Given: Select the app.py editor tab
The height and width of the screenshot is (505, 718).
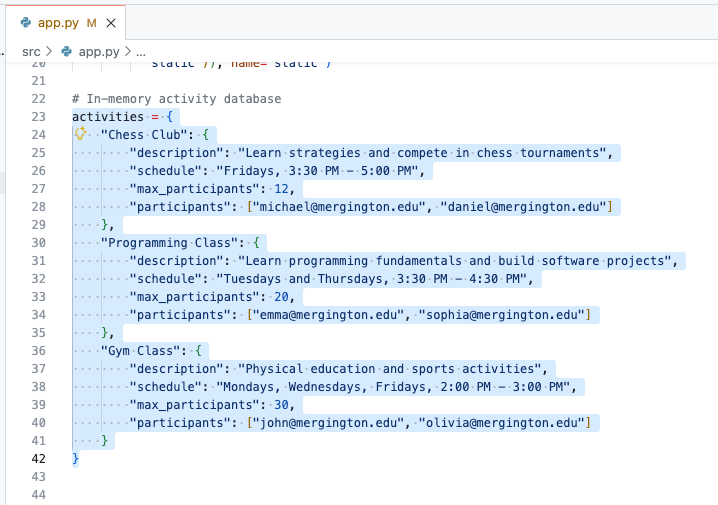Looking at the screenshot, I should coord(65,22).
